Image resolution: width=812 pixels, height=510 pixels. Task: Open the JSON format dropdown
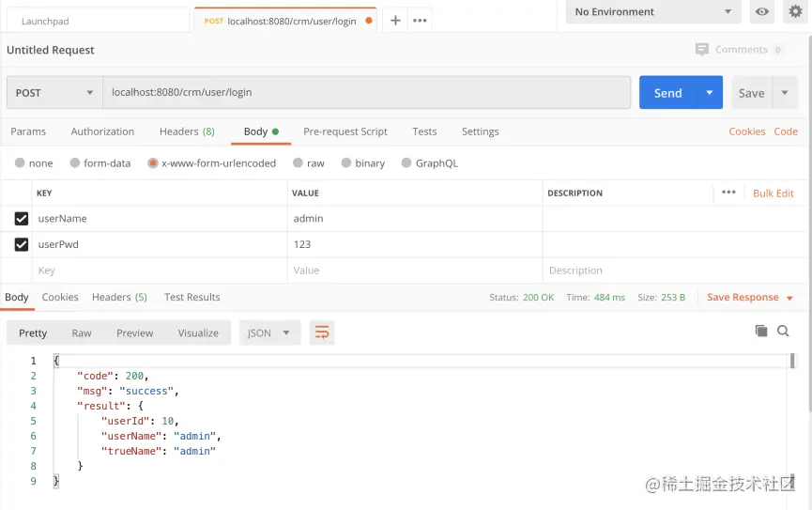(269, 332)
